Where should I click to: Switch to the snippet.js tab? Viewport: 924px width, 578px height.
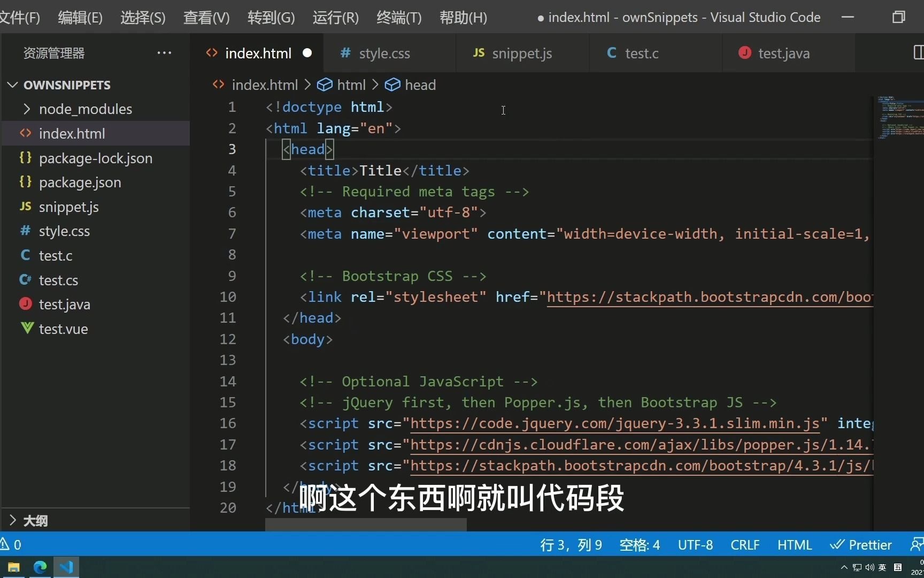click(522, 53)
